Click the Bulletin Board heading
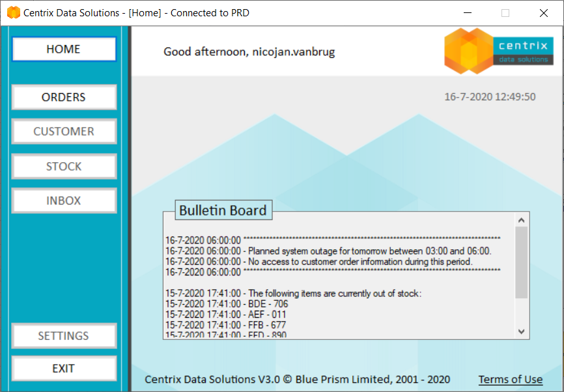 tap(223, 210)
